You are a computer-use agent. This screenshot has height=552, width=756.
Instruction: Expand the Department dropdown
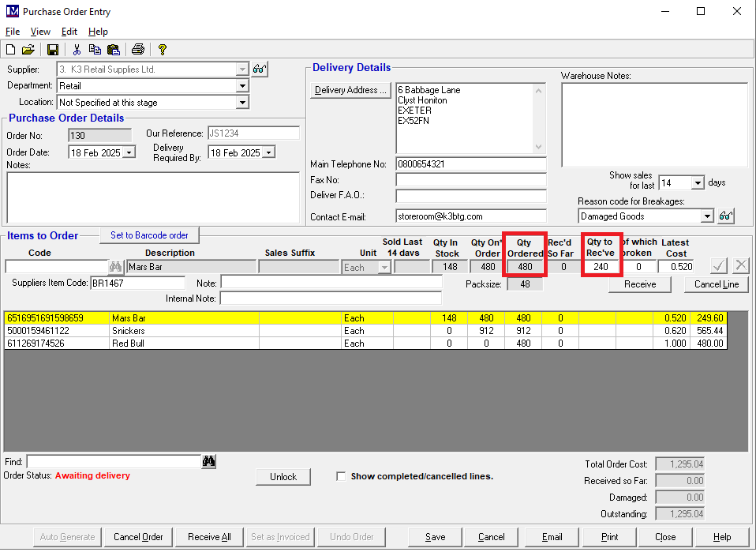pyautogui.click(x=242, y=86)
